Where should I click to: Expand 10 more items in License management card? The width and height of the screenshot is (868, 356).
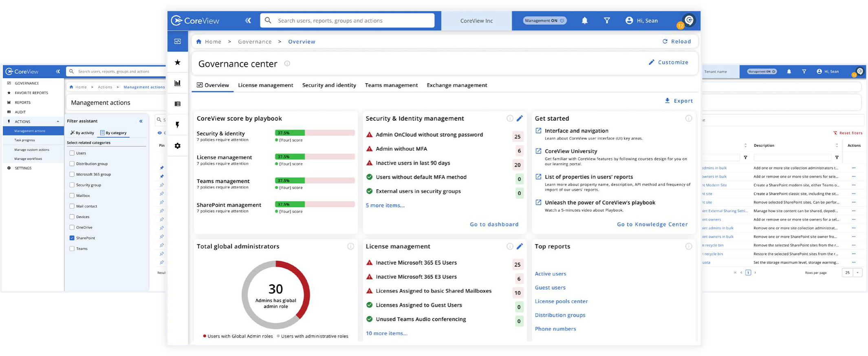click(386, 333)
